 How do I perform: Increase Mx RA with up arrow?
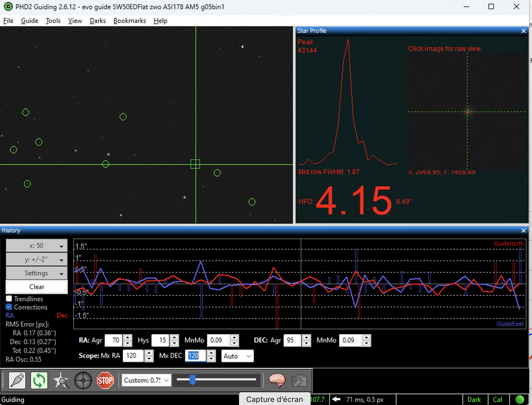(x=149, y=353)
